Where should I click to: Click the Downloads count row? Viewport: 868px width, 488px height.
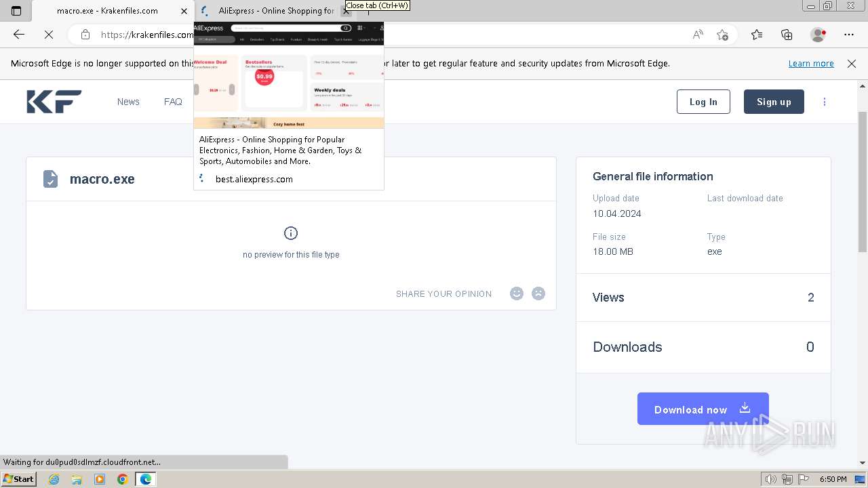point(703,347)
